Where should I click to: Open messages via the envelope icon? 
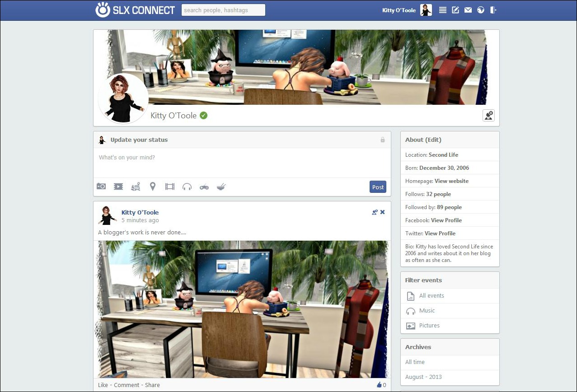click(x=468, y=10)
